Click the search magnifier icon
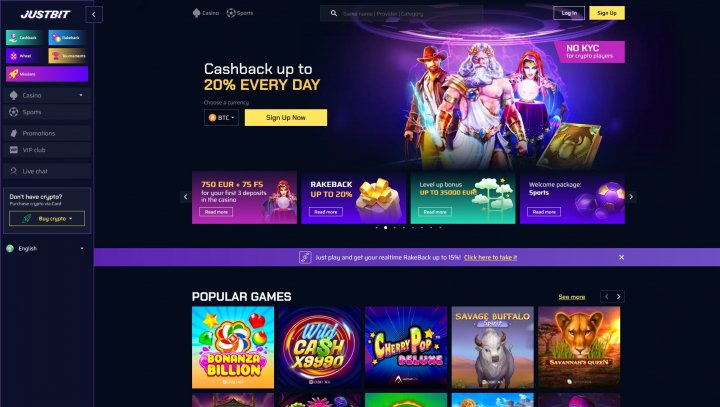The height and width of the screenshot is (407, 720). click(x=334, y=13)
